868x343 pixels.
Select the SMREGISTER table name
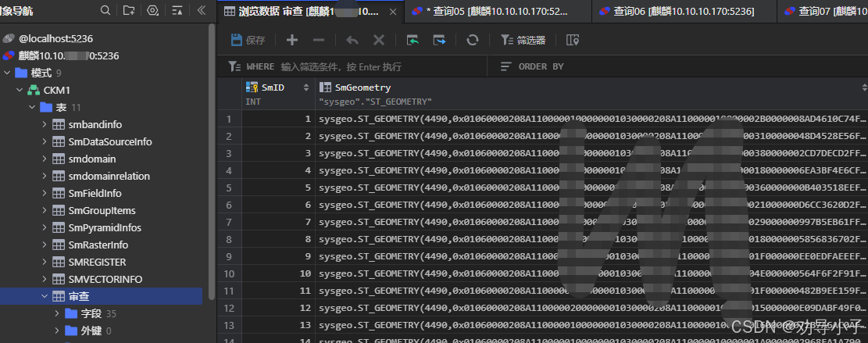(97, 262)
